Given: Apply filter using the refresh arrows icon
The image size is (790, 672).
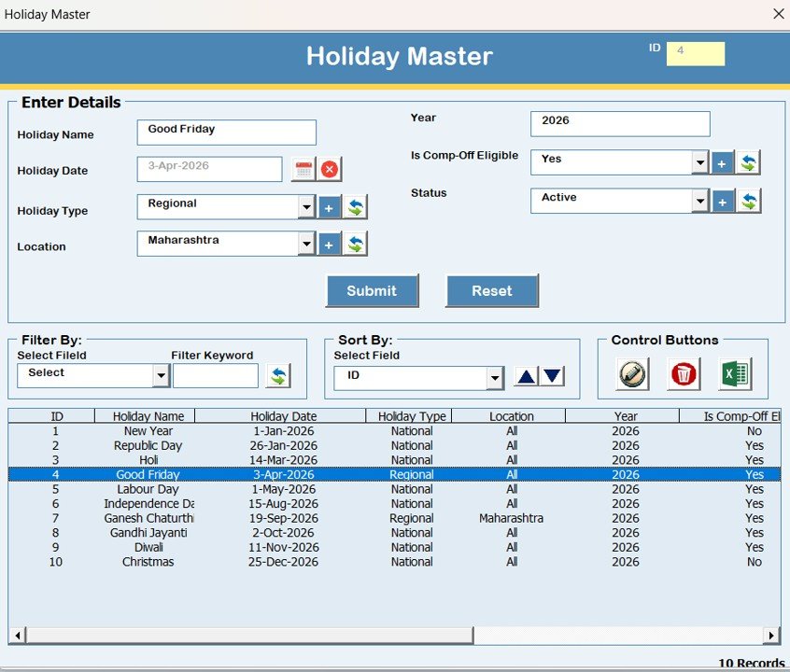Looking at the screenshot, I should (x=276, y=374).
